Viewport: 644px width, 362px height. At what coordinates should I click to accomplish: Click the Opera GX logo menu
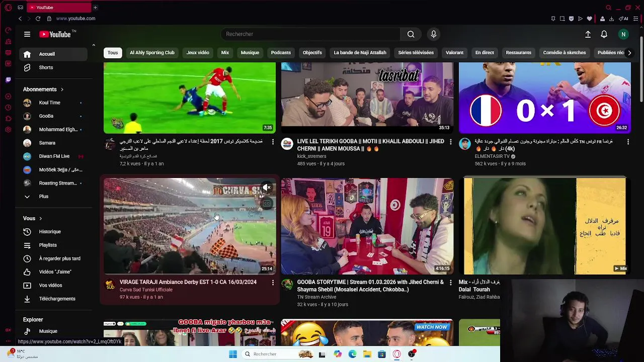click(x=8, y=8)
